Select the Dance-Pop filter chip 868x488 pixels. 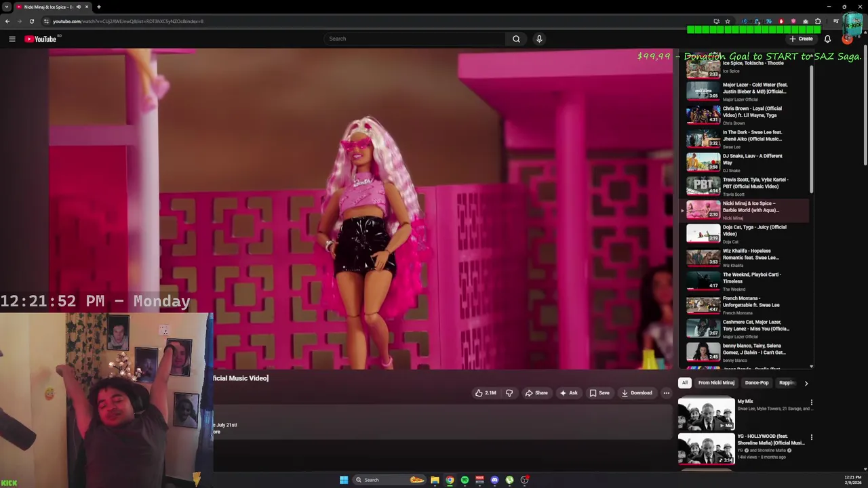757,383
